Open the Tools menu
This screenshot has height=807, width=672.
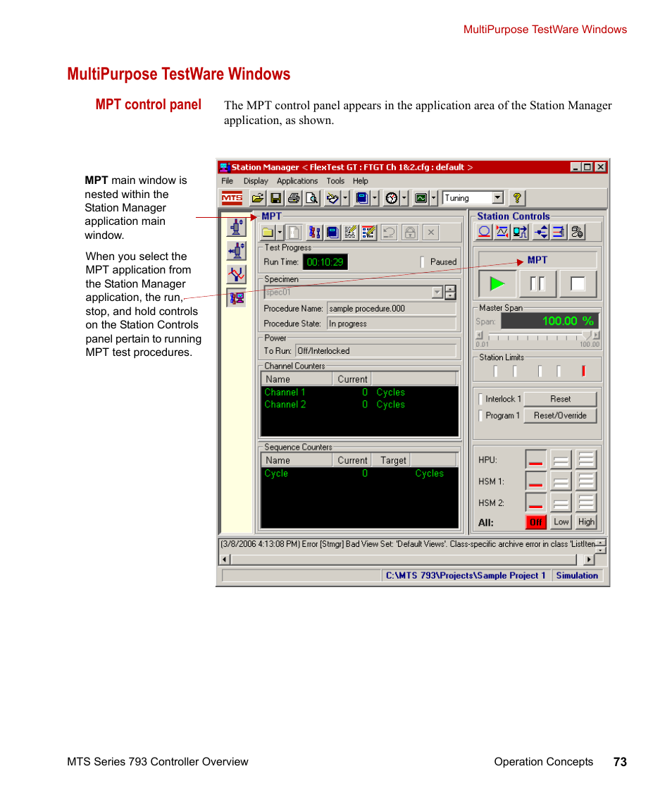(x=335, y=181)
